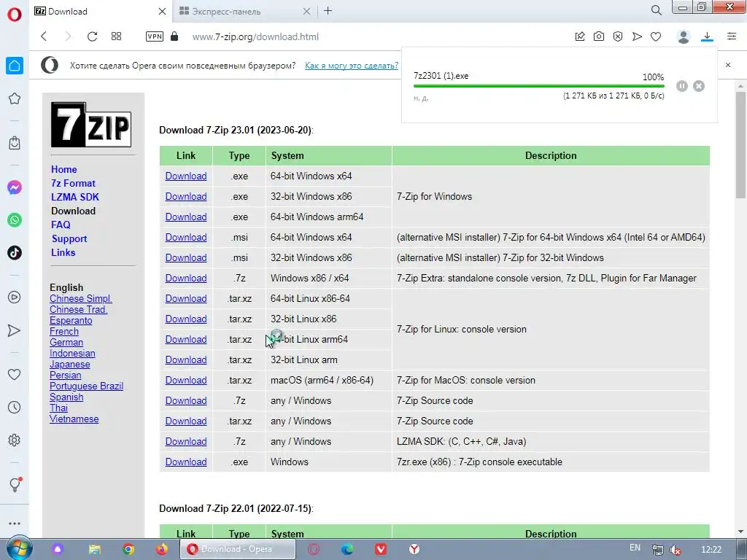Launch Vivaldi from the taskbar
This screenshot has height=560, width=747.
pyautogui.click(x=381, y=550)
